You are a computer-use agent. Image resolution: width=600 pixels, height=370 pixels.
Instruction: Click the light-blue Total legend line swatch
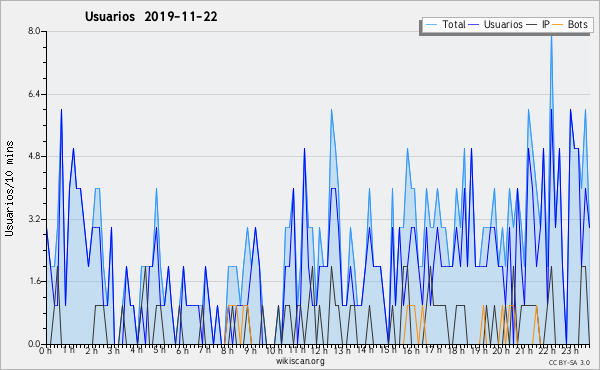pos(432,25)
